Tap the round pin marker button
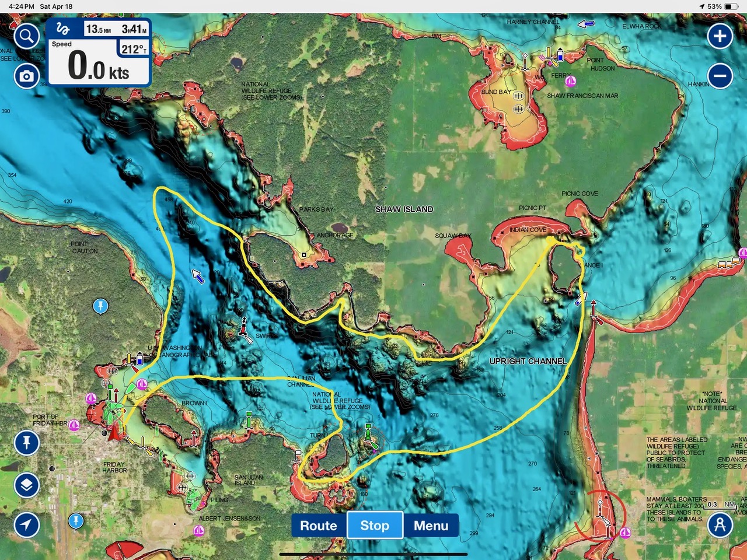The width and height of the screenshot is (747, 560). 26,443
